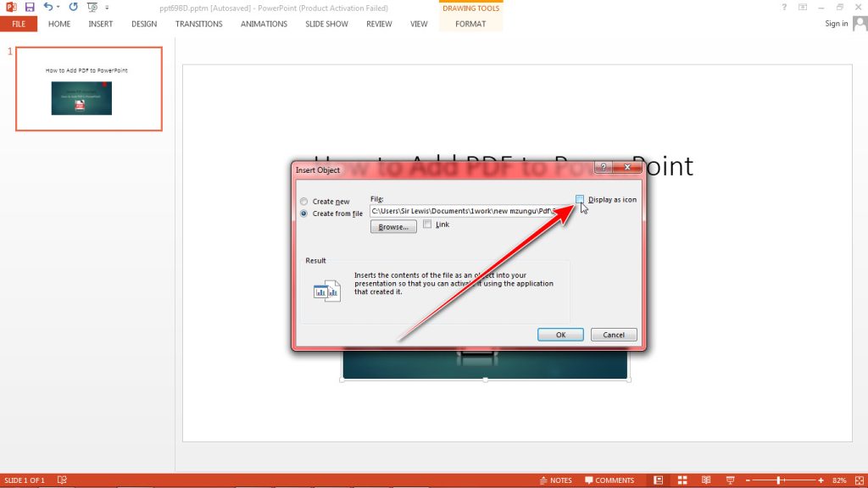868x488 pixels.
Task: Redo the last action
Action: click(x=72, y=7)
